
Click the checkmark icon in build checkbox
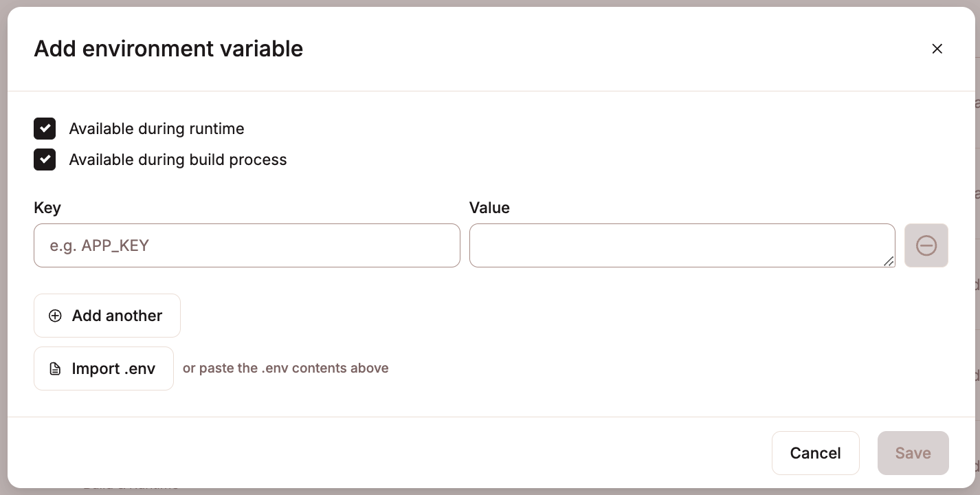pyautogui.click(x=45, y=159)
